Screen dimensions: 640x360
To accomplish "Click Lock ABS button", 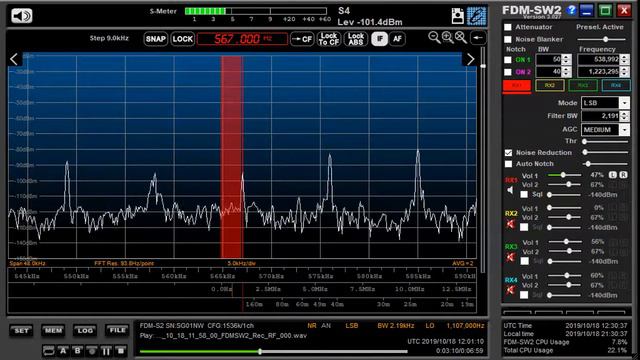I will (x=356, y=39).
